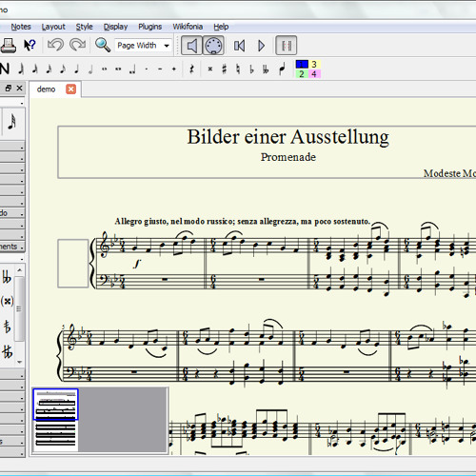This screenshot has height=476, width=476.
Task: Close the demo tab with red X
Action: click(71, 89)
